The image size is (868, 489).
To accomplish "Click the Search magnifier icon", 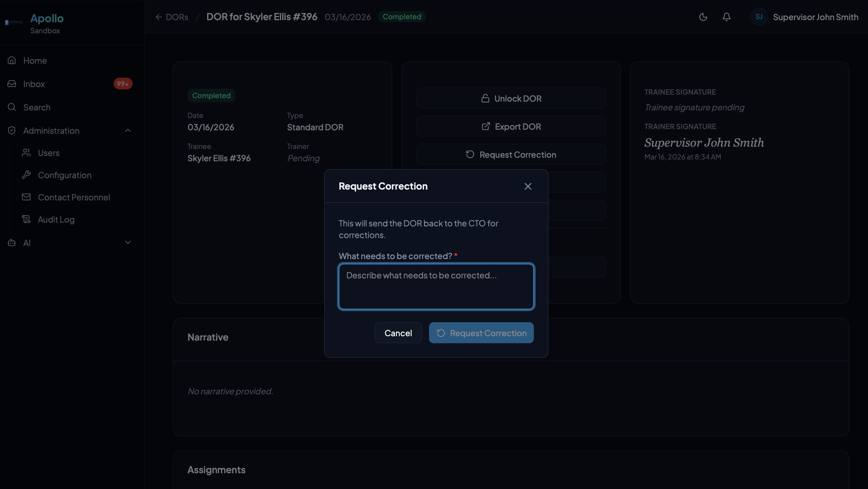I will point(12,107).
